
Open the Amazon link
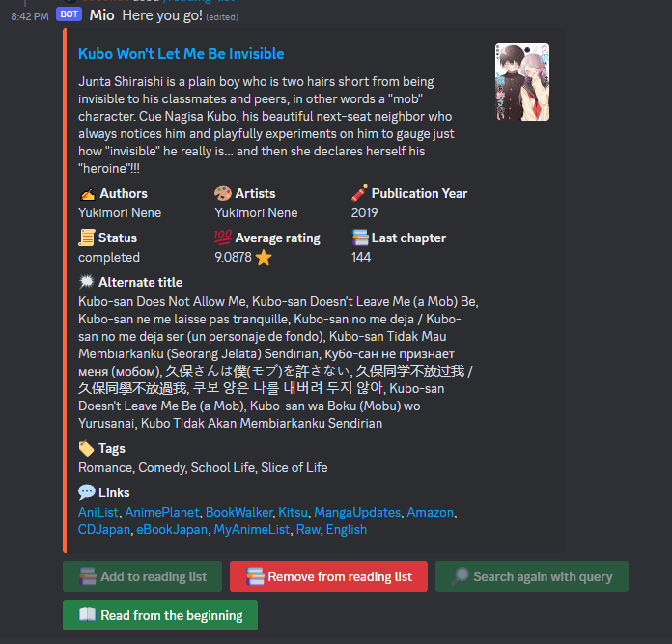(431, 512)
